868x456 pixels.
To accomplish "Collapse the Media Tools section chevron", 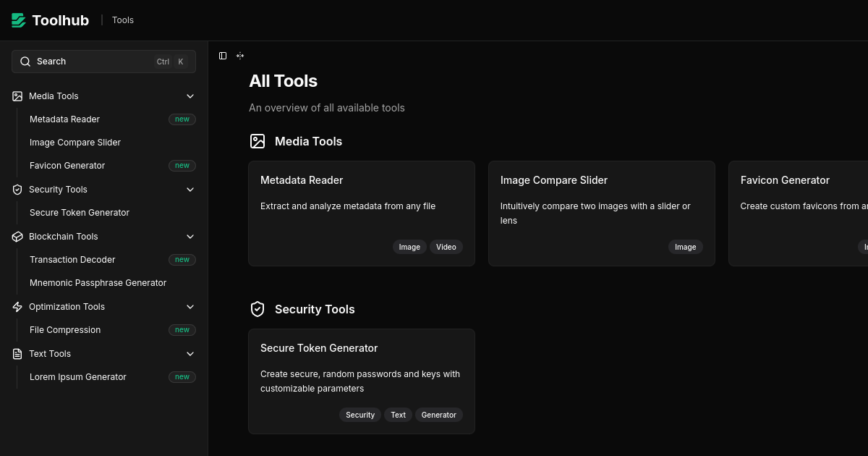I will click(x=190, y=96).
